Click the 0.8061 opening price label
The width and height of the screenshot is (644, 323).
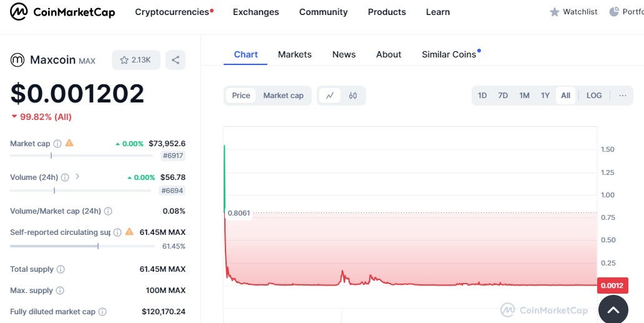pyautogui.click(x=239, y=213)
